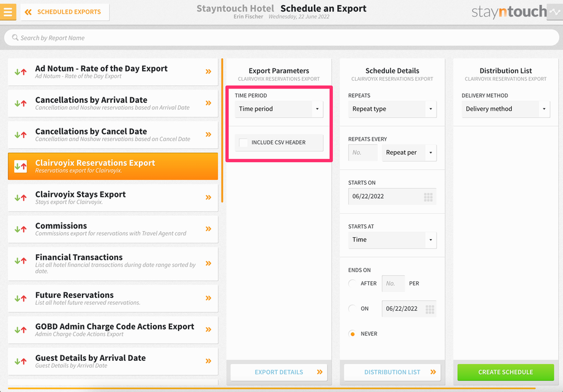Click the green Create Schedule button

tap(505, 372)
